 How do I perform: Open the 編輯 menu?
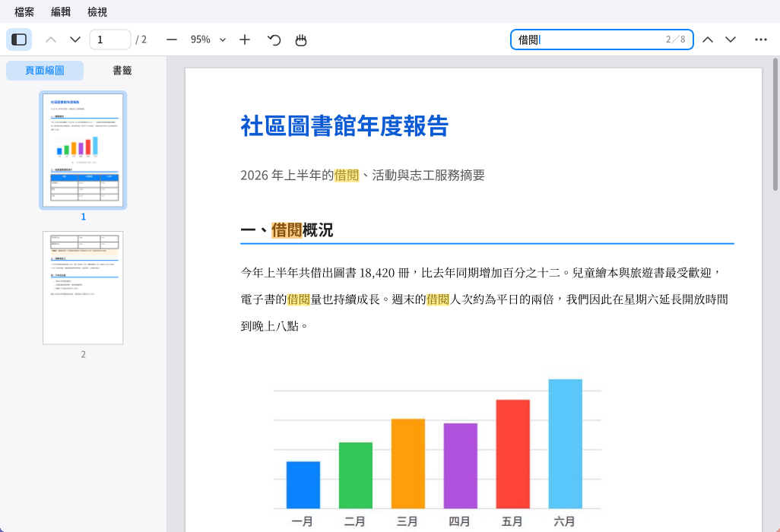click(61, 11)
